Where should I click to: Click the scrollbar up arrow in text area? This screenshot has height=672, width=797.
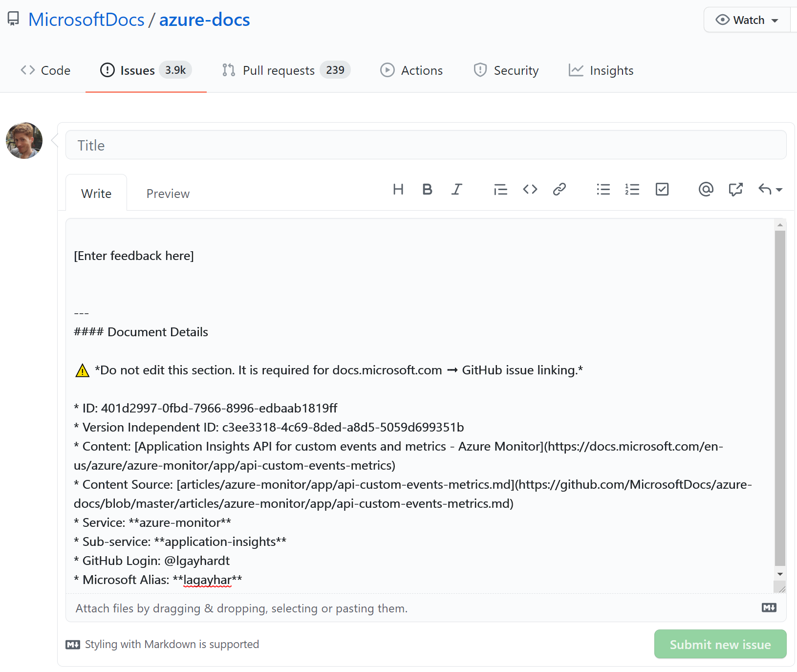click(780, 225)
